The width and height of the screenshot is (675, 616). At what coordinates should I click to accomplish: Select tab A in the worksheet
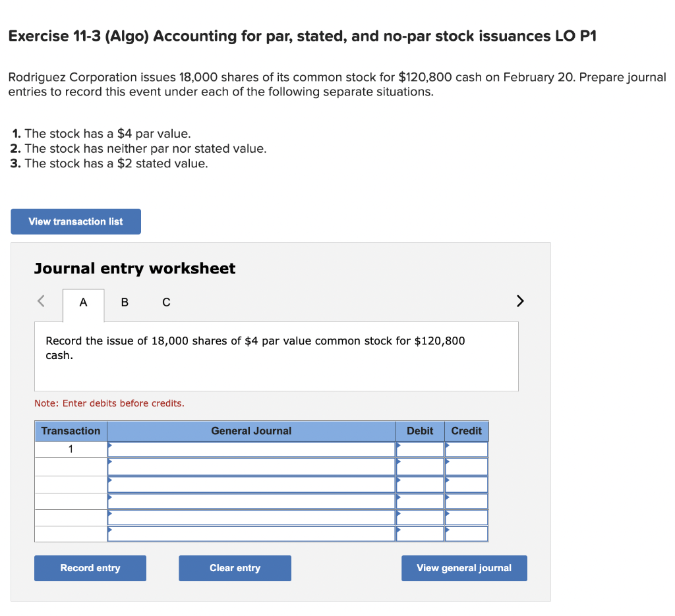83,302
